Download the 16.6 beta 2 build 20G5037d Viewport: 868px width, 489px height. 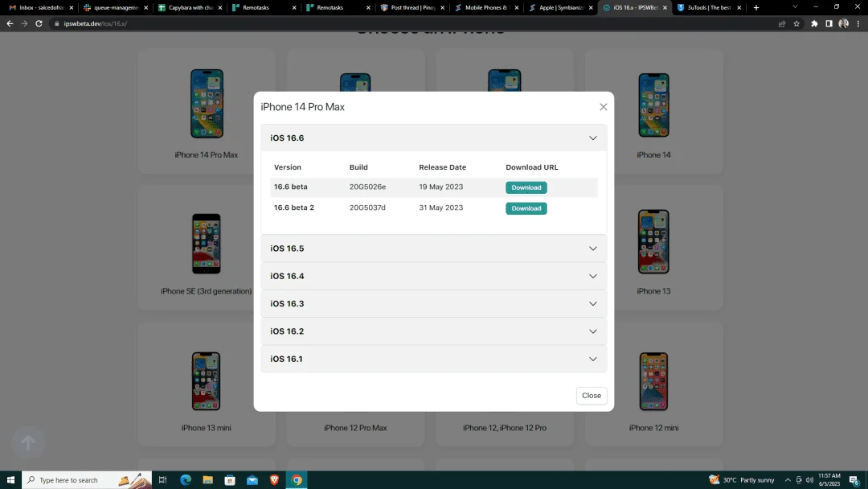point(526,208)
